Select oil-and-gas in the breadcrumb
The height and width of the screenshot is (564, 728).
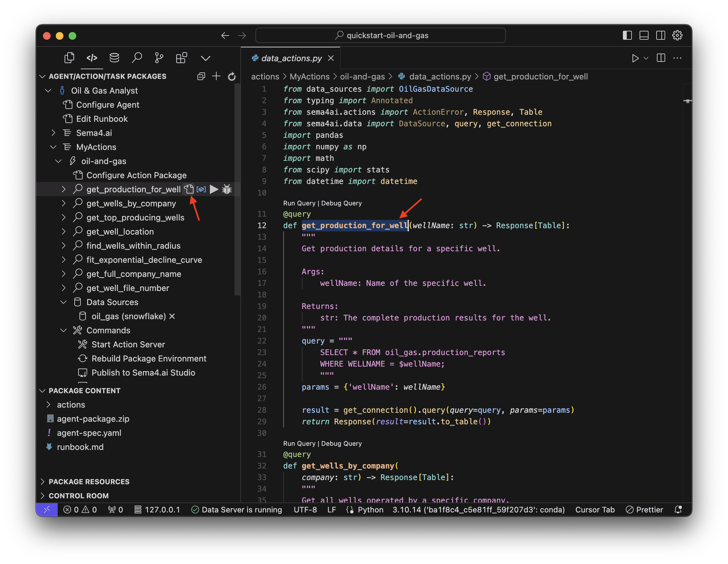(362, 77)
